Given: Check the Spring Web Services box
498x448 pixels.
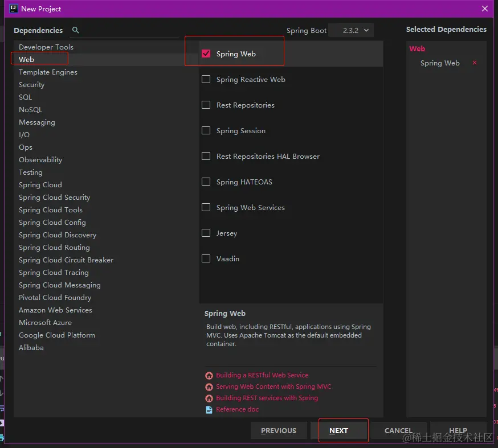Looking at the screenshot, I should [x=206, y=207].
